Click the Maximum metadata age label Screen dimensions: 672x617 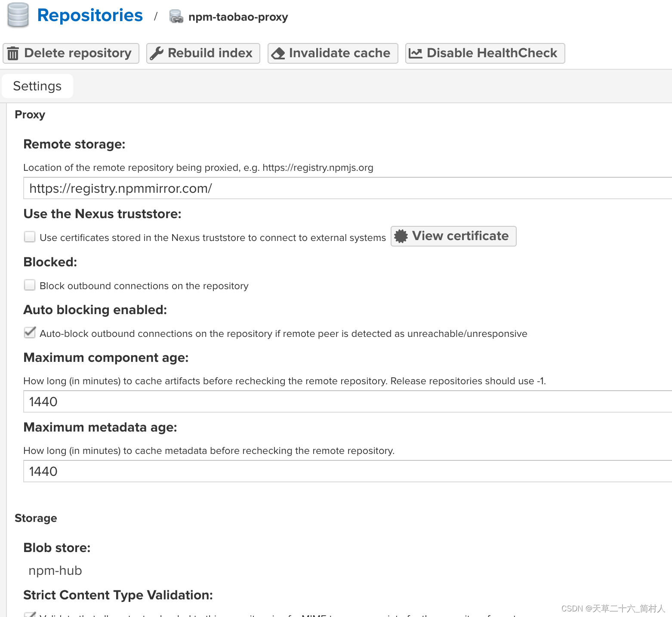[100, 427]
